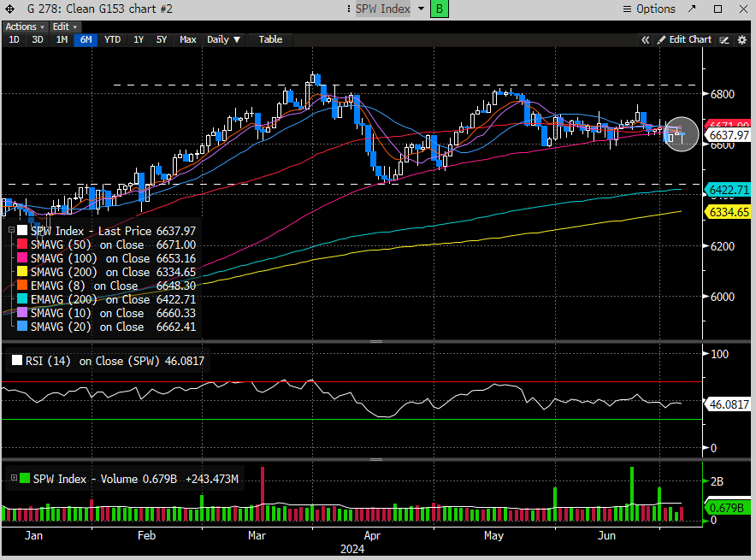Select the 5Y time range

click(162, 39)
